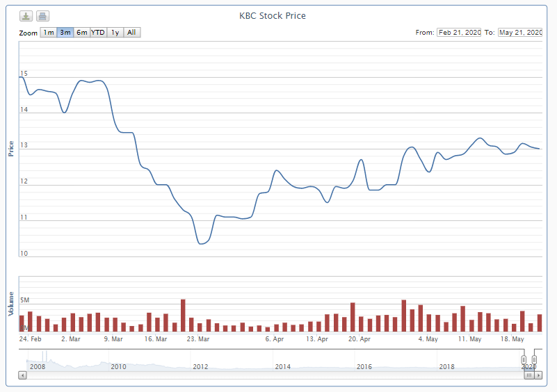This screenshot has width=557, height=392.
Task: Click the print chart icon
Action: click(x=42, y=16)
